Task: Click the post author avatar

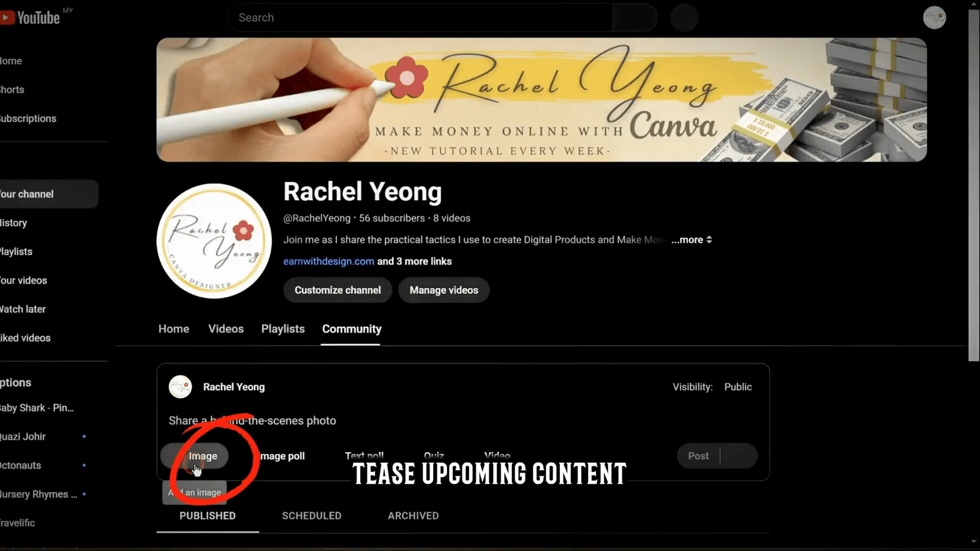Action: point(181,387)
